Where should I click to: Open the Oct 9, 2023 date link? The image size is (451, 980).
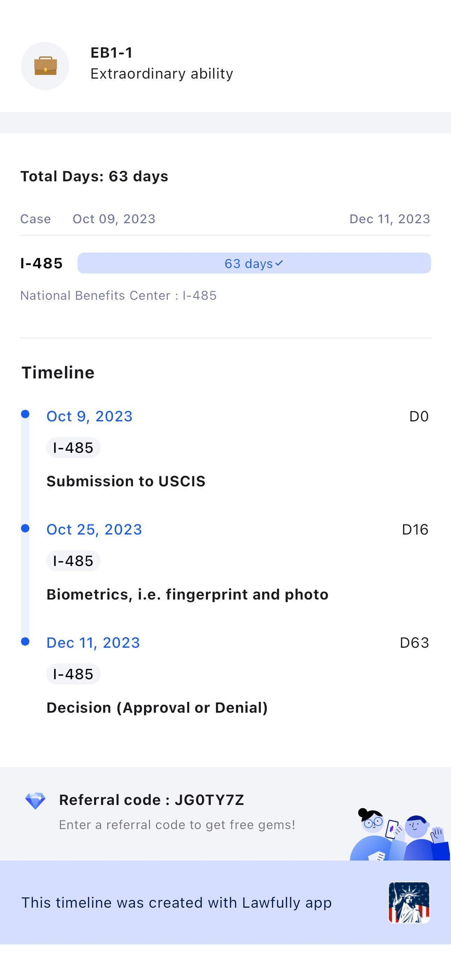click(x=89, y=416)
